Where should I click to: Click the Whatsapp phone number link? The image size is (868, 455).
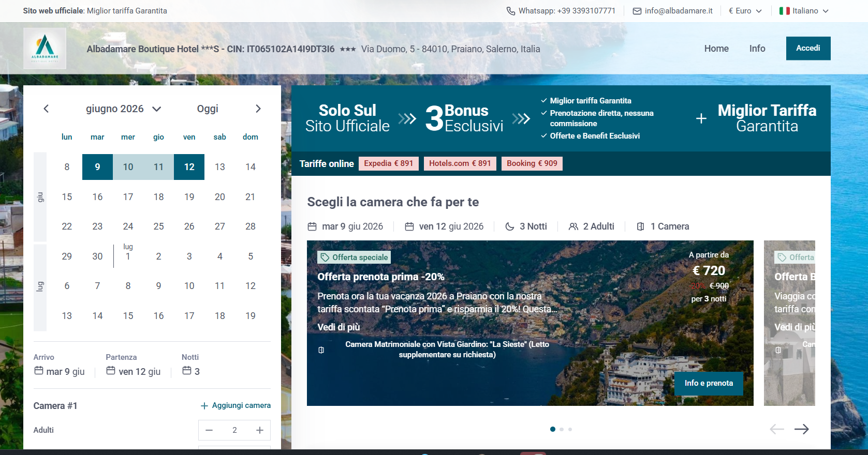[567, 11]
